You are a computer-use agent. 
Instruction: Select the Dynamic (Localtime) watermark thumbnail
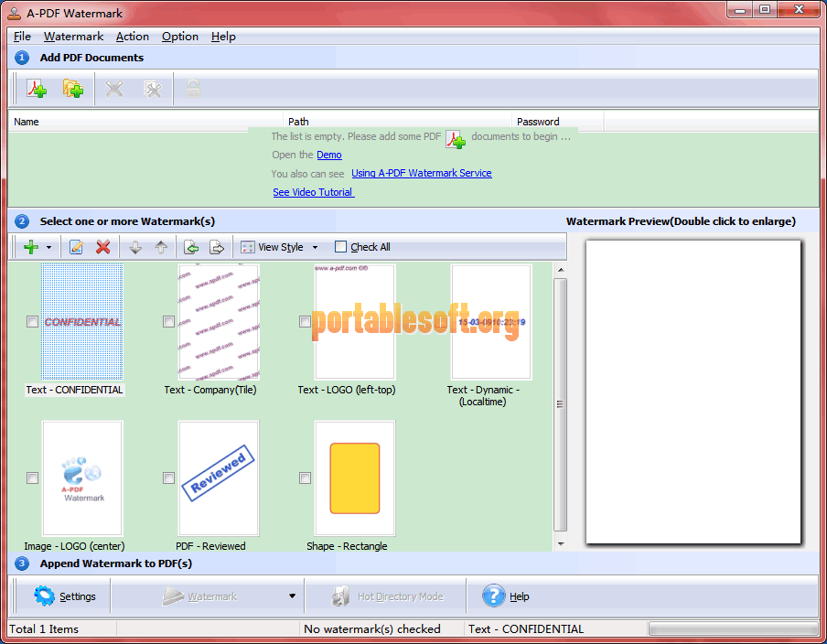click(491, 322)
